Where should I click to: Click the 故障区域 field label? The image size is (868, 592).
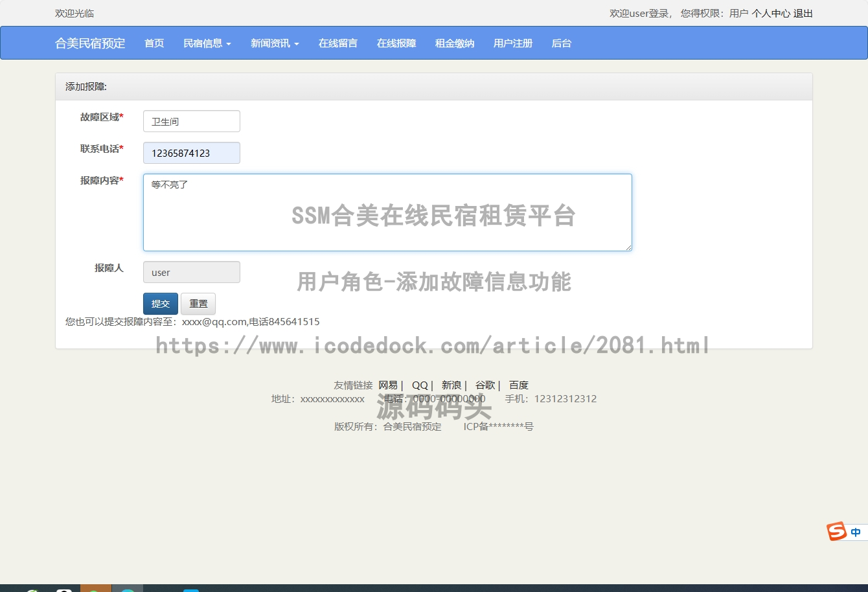(x=102, y=117)
